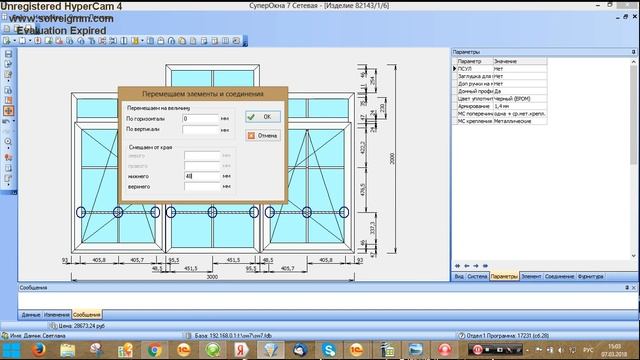Open File Explorer from the taskbar

[68, 350]
